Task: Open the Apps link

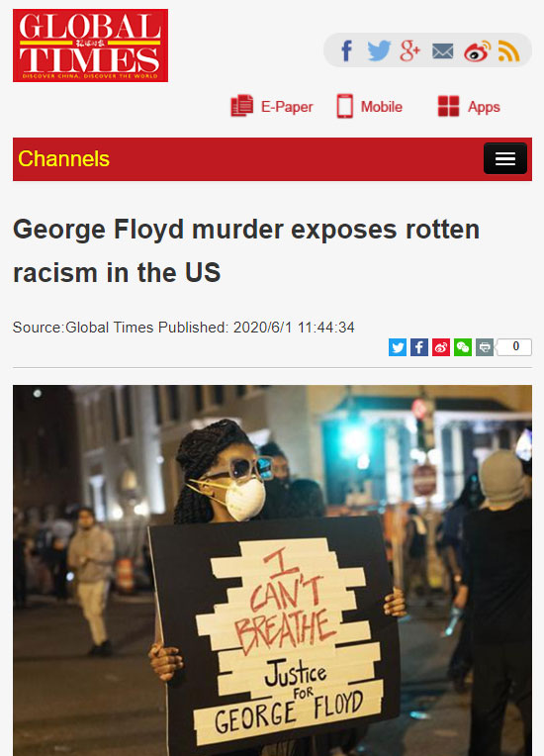Action: pyautogui.click(x=469, y=106)
